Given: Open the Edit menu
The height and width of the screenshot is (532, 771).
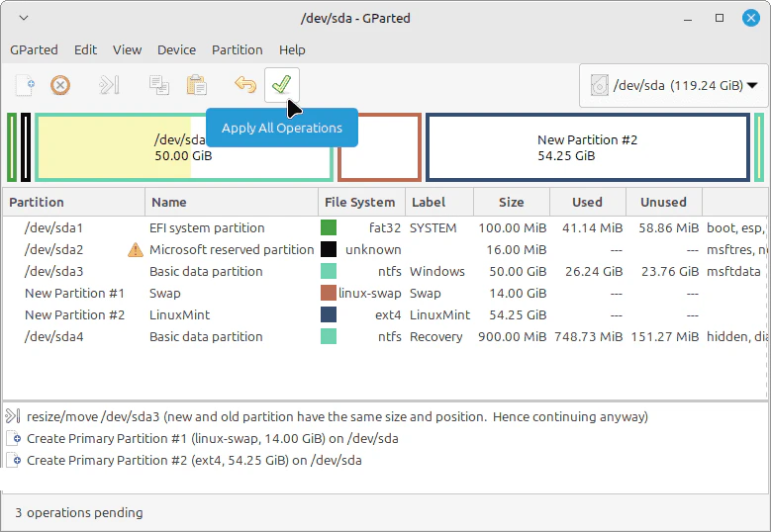Looking at the screenshot, I should point(85,50).
